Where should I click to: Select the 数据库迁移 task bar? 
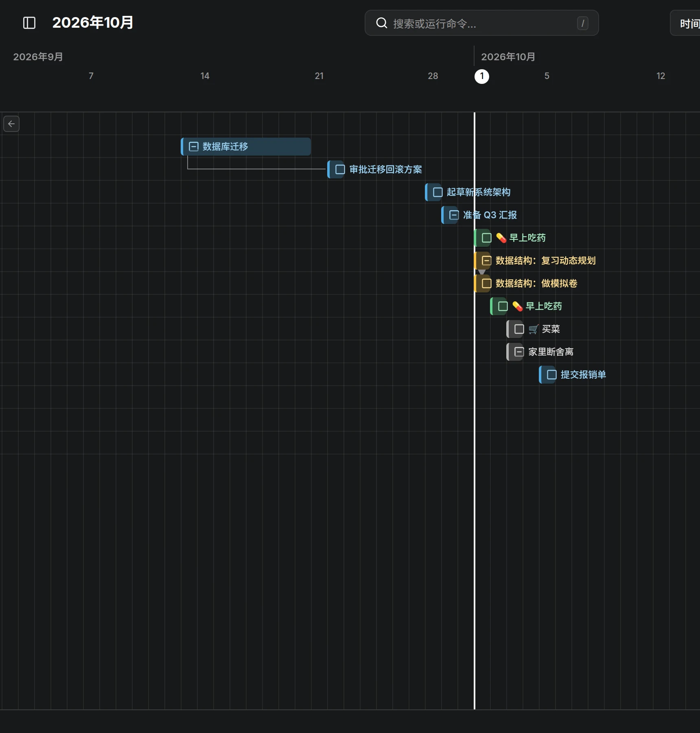246,147
